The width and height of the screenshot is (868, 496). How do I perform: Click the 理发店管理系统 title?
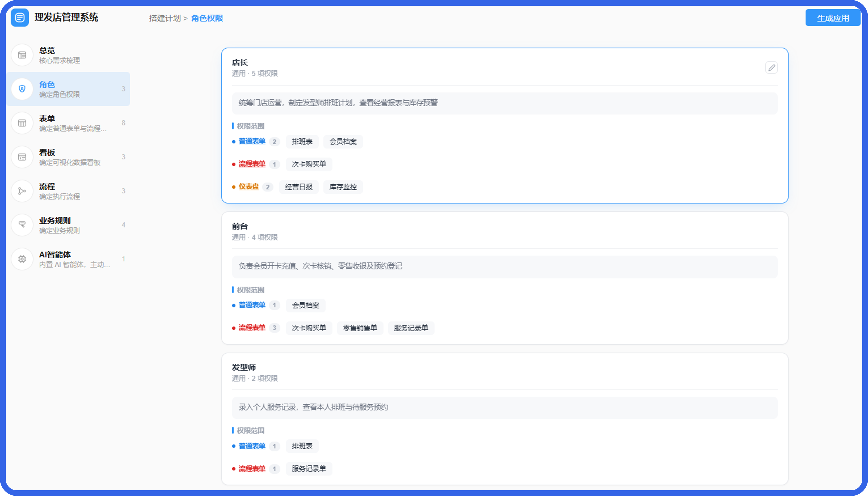tap(66, 17)
